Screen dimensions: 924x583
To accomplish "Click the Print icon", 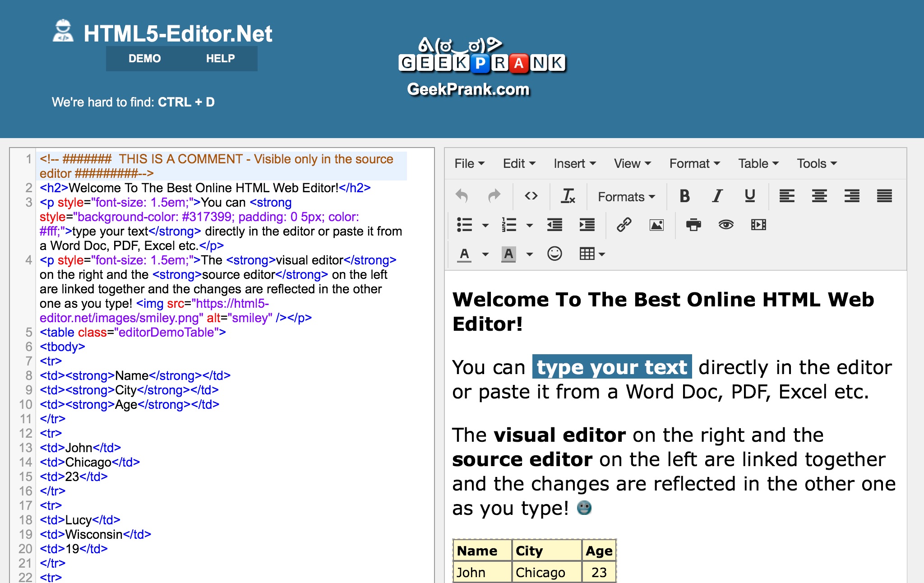I will (693, 225).
